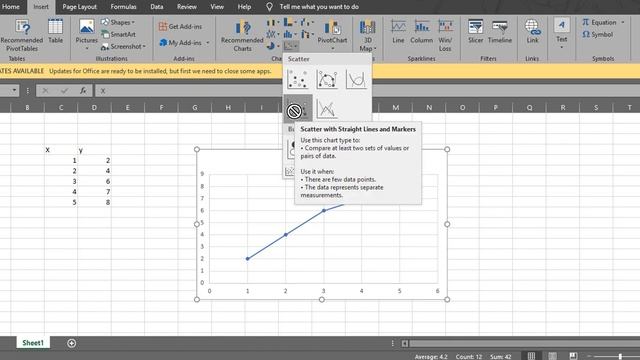Click the Insert Statistic Chart icon

(x=288, y=34)
